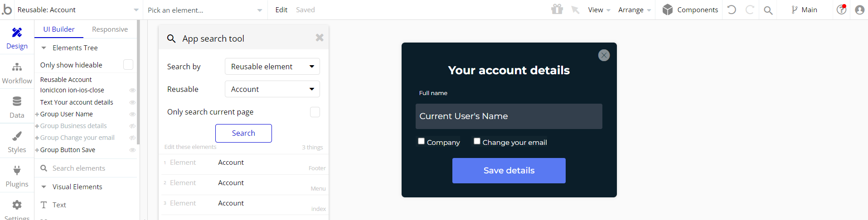868x220 pixels.
Task: Expand Group Button Save in elements tree
Action: pos(37,150)
